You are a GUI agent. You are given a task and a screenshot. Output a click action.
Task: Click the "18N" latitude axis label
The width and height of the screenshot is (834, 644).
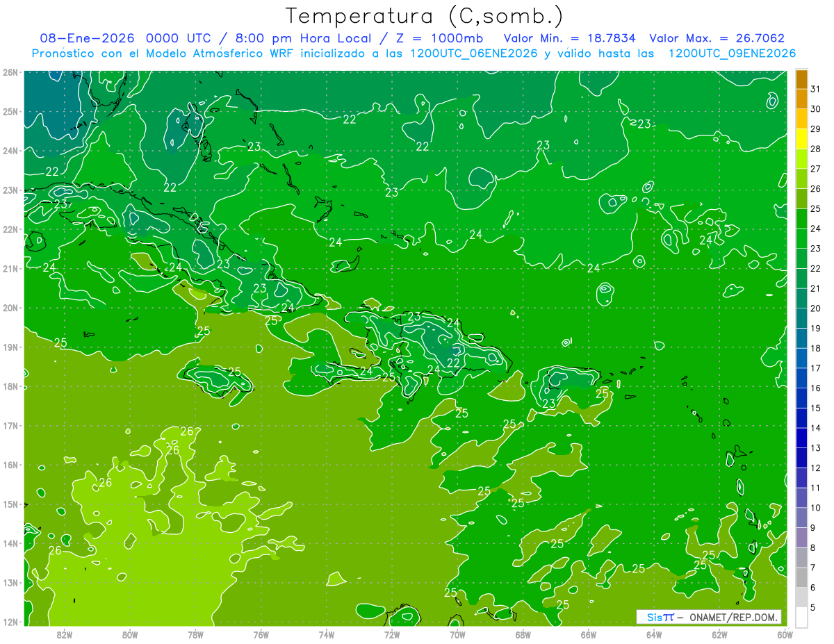(x=10, y=386)
